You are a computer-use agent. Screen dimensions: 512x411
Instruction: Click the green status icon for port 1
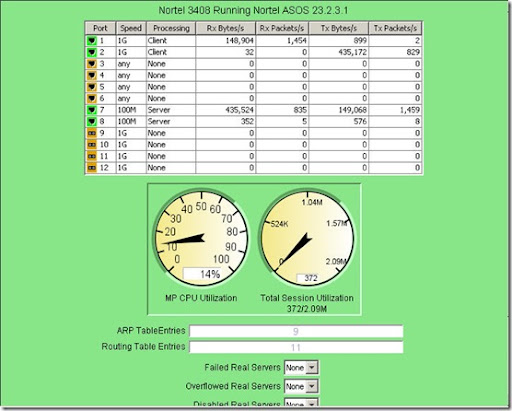pyautogui.click(x=92, y=41)
